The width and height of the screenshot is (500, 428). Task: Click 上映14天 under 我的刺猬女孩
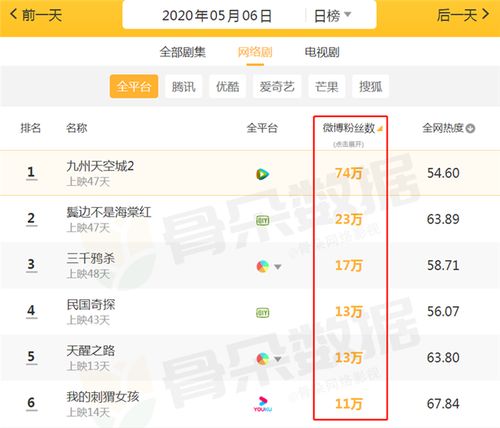[88, 412]
